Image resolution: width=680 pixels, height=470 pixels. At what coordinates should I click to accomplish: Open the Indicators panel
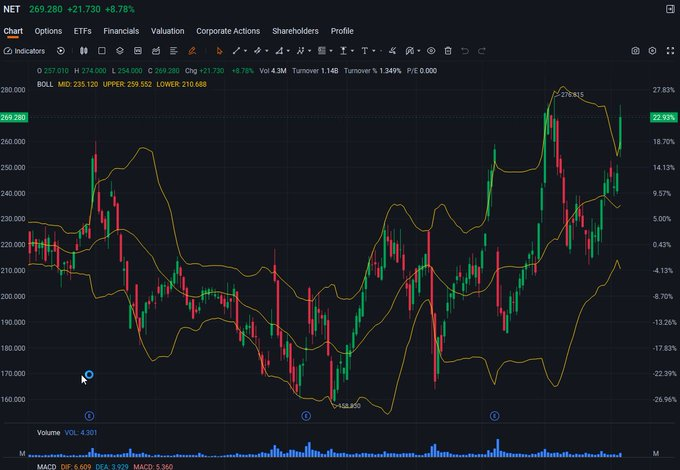24,51
